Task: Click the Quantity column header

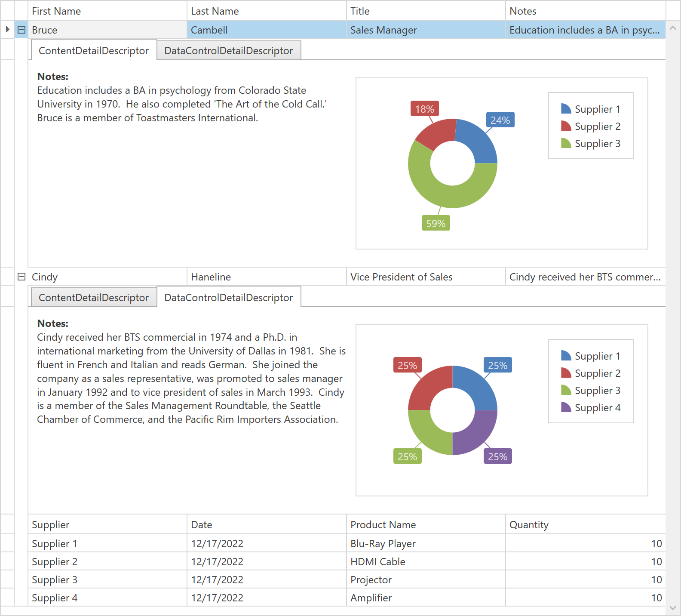Action: [585, 525]
